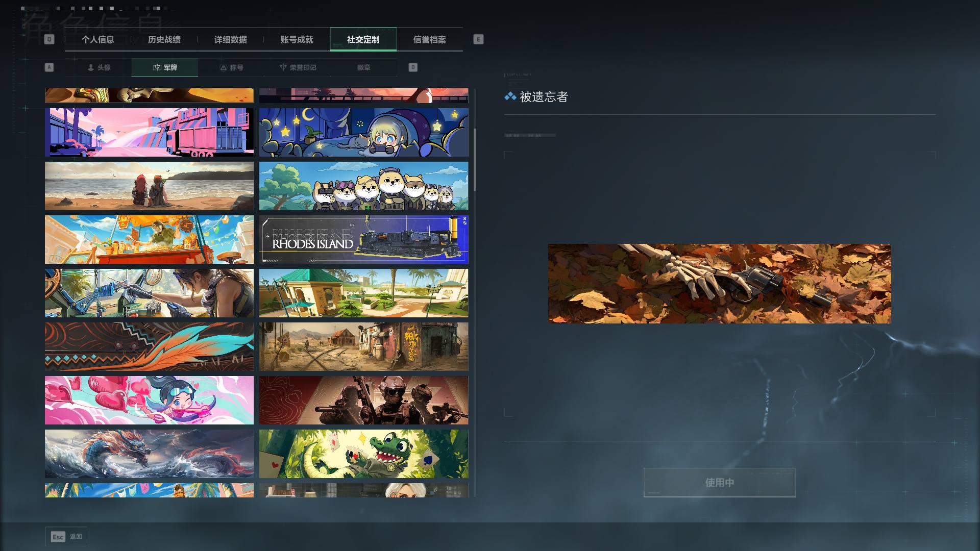Select the 军牌 sub-tab
The image size is (980, 551).
click(x=165, y=67)
